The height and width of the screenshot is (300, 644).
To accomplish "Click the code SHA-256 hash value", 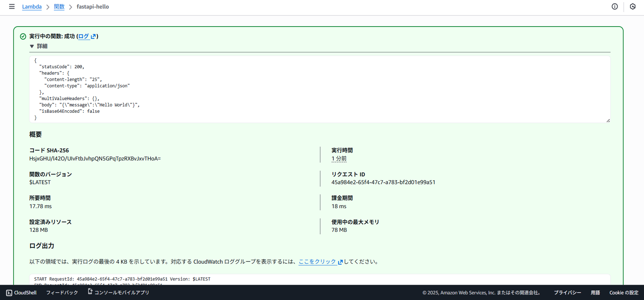I will coord(95,158).
